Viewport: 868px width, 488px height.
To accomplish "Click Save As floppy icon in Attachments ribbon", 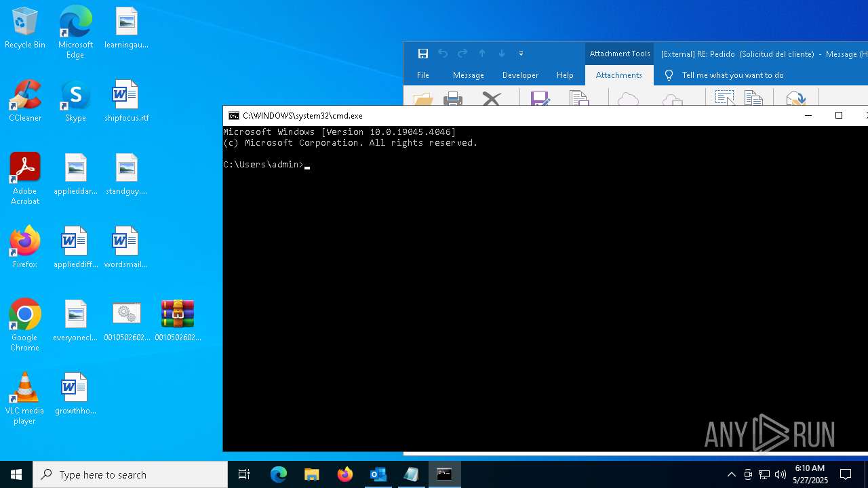I will point(540,99).
